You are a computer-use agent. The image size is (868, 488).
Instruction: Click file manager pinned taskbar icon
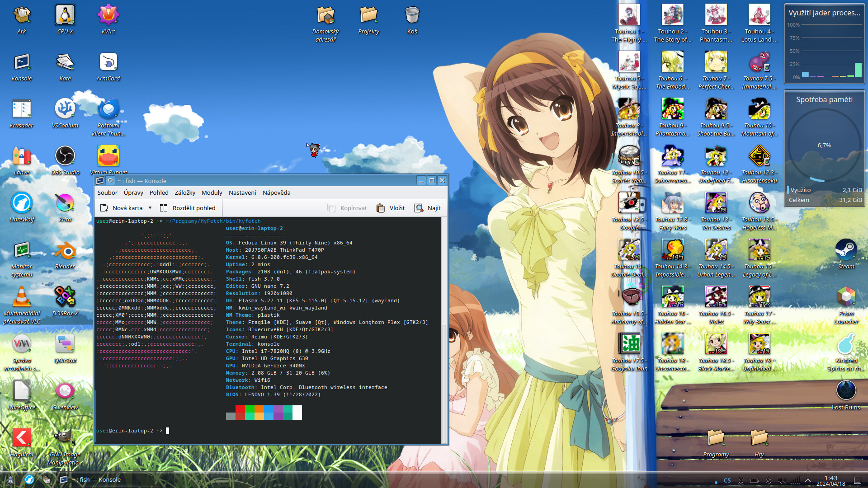tap(47, 479)
